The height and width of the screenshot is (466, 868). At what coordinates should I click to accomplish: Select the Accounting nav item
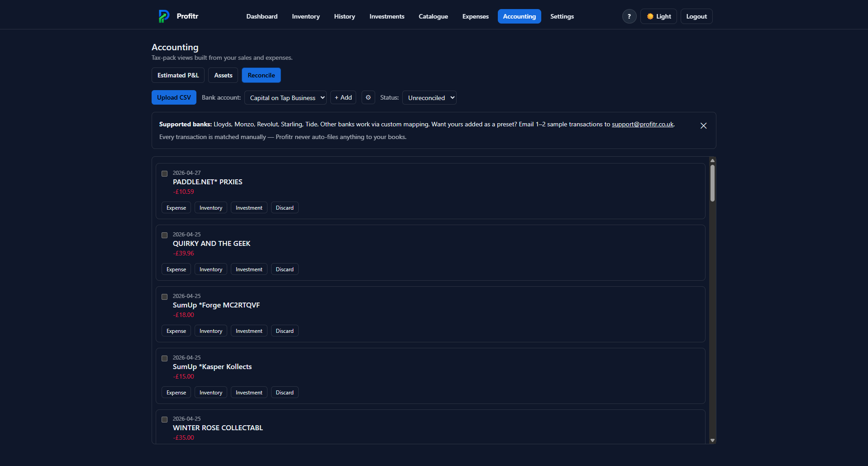pyautogui.click(x=520, y=16)
